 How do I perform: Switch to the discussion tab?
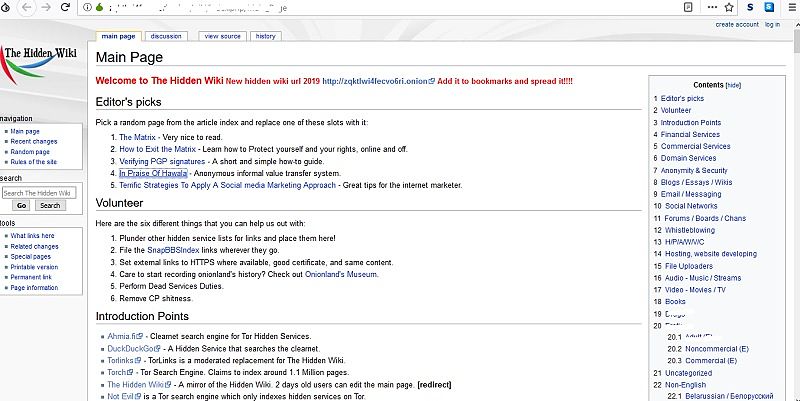(x=166, y=36)
